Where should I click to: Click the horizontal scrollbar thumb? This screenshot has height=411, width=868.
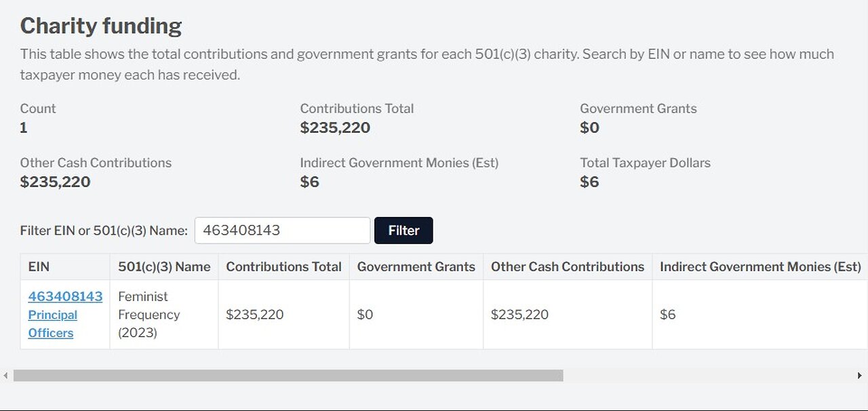coord(288,376)
